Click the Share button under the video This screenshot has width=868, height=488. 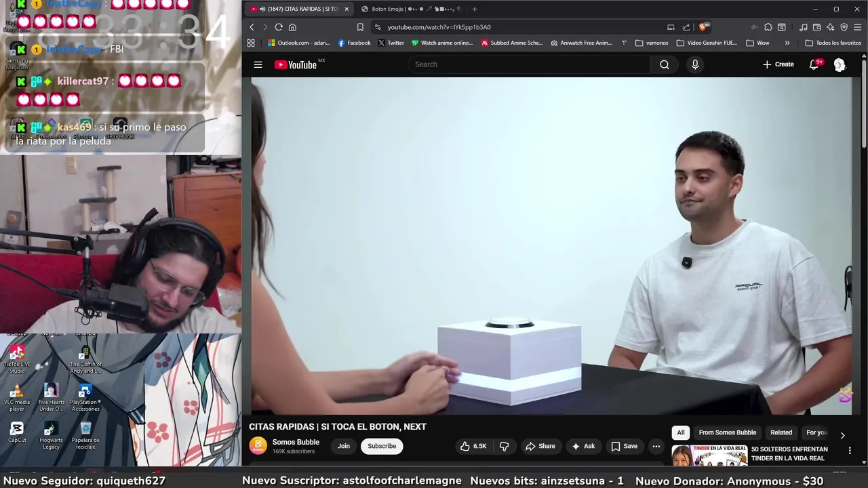[x=540, y=446]
